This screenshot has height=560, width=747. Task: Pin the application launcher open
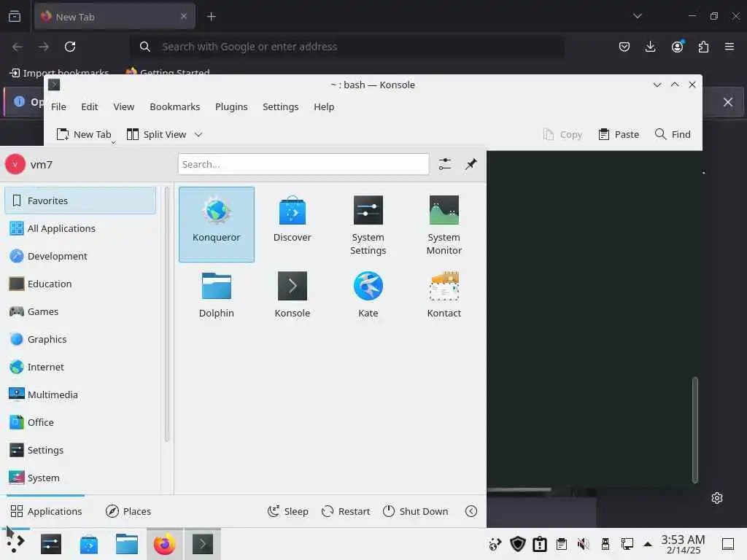tap(471, 164)
